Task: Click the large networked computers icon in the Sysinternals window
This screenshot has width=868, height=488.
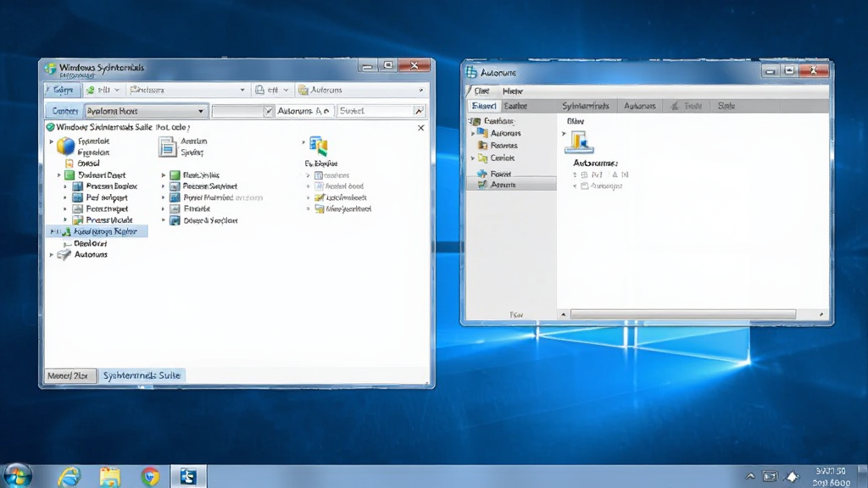Action: [x=319, y=146]
